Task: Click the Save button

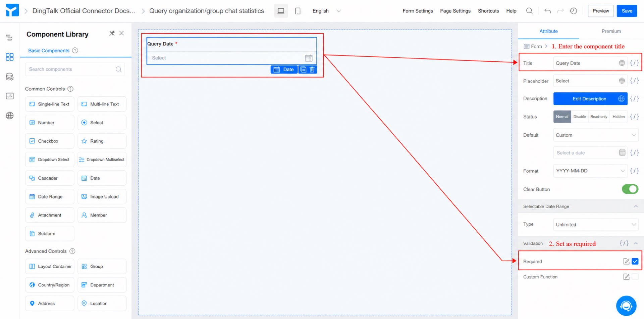Action: [x=627, y=11]
